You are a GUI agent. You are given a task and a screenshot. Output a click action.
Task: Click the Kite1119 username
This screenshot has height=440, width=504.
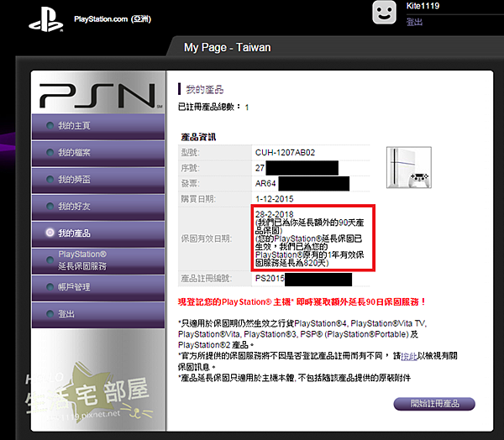[x=423, y=6]
